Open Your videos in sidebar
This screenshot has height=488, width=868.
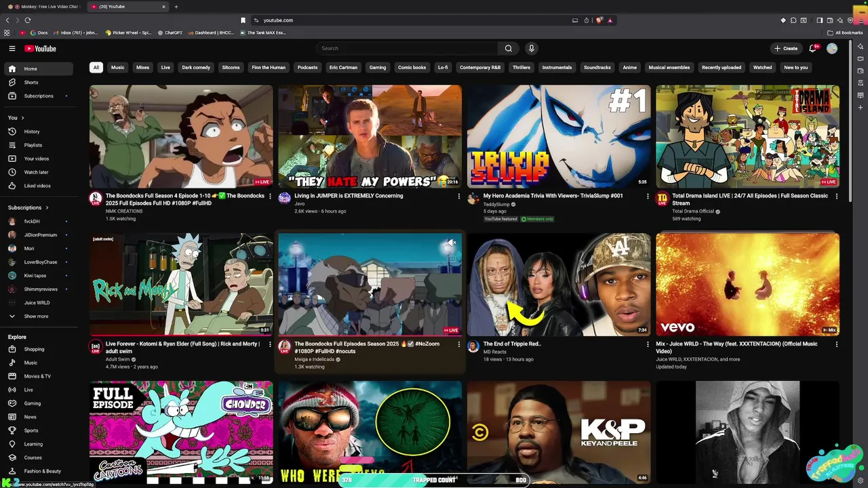coord(39,159)
